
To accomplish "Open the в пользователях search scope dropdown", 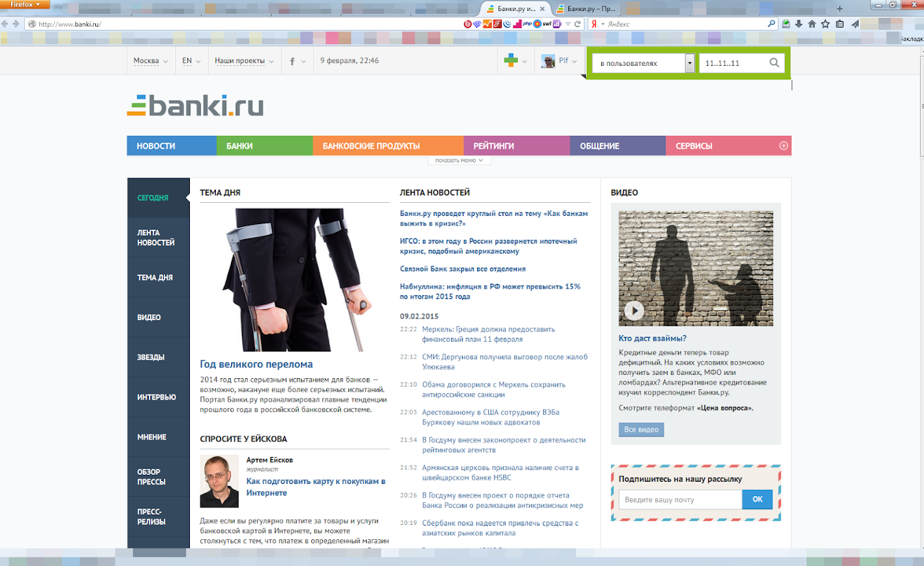I will tap(644, 63).
